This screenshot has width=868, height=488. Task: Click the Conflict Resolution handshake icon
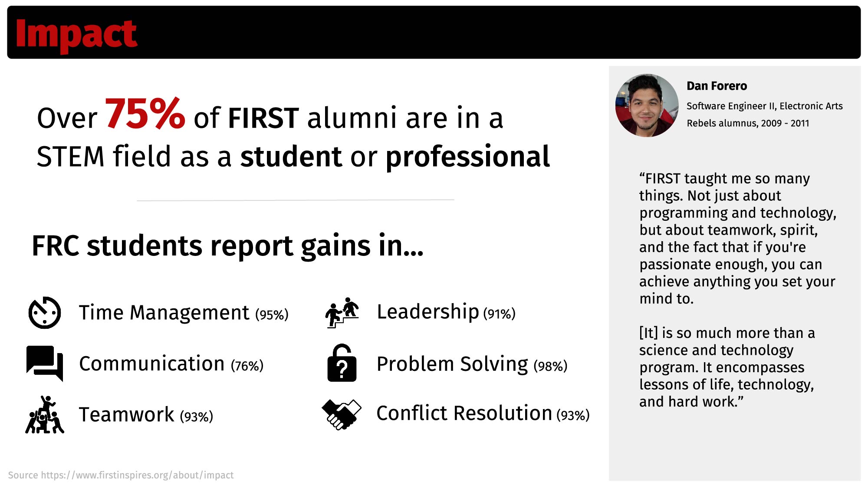(342, 414)
